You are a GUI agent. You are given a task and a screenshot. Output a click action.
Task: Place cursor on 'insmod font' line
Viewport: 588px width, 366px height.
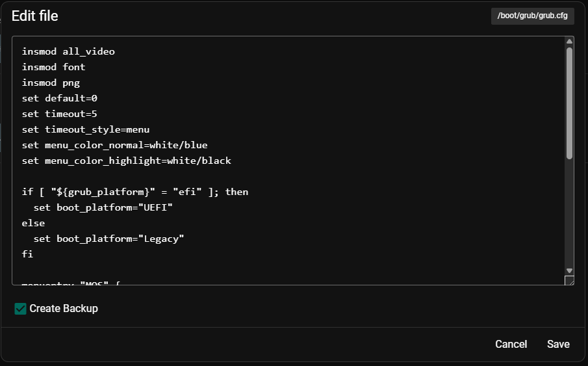coord(54,67)
